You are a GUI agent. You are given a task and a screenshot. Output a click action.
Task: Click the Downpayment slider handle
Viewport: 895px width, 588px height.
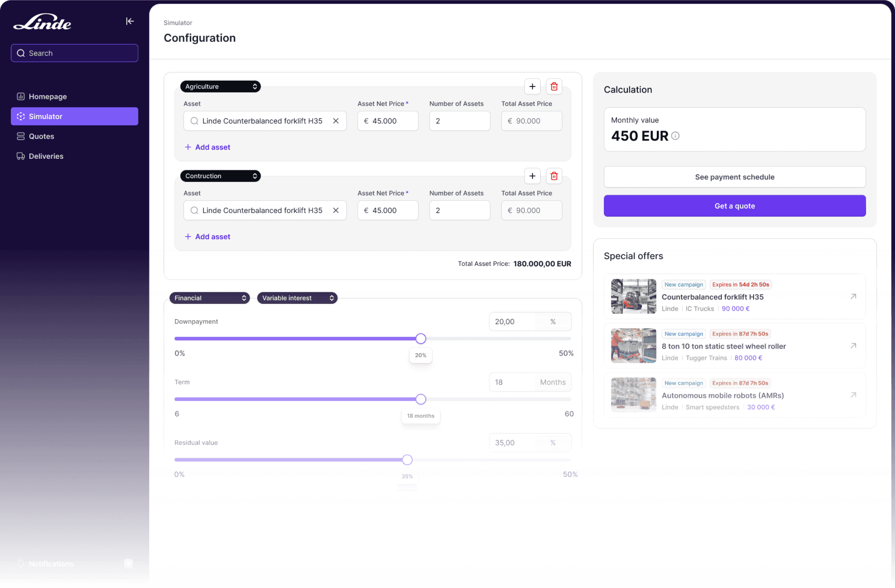click(x=421, y=339)
